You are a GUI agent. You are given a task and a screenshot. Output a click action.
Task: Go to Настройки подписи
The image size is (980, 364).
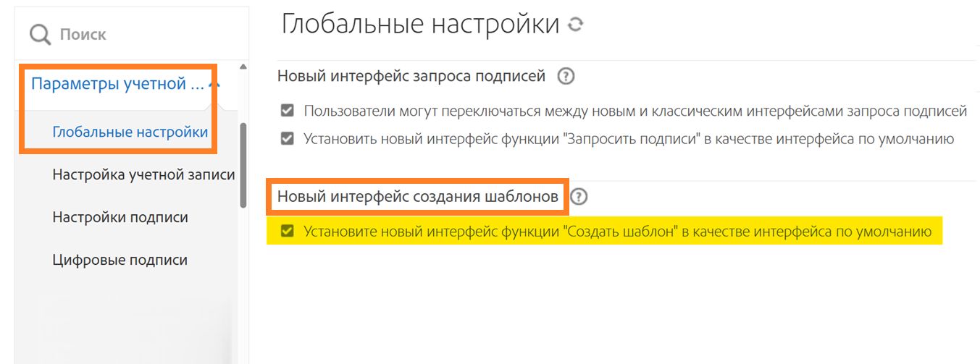coord(120,217)
